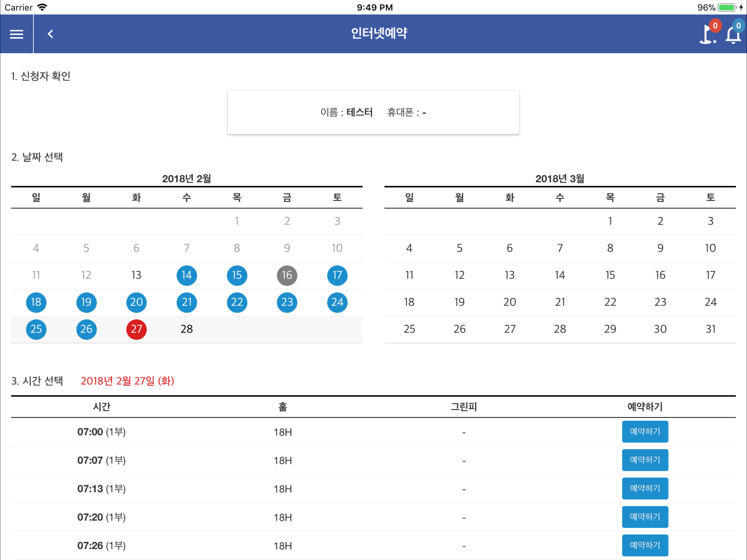Click the 시간 column header
This screenshot has width=747, height=560.
coord(101,406)
